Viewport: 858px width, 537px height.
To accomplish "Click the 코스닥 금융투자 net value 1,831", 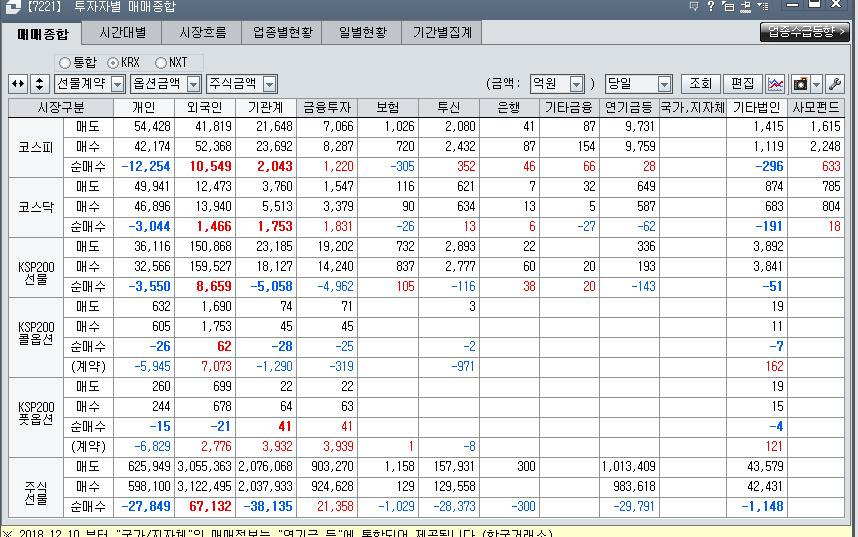I will 338,227.
